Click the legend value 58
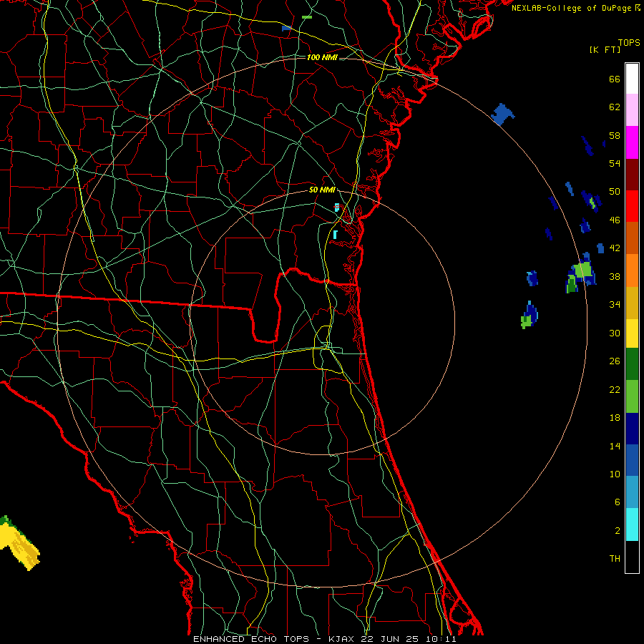Screen dimensions: 644x644 (x=615, y=135)
